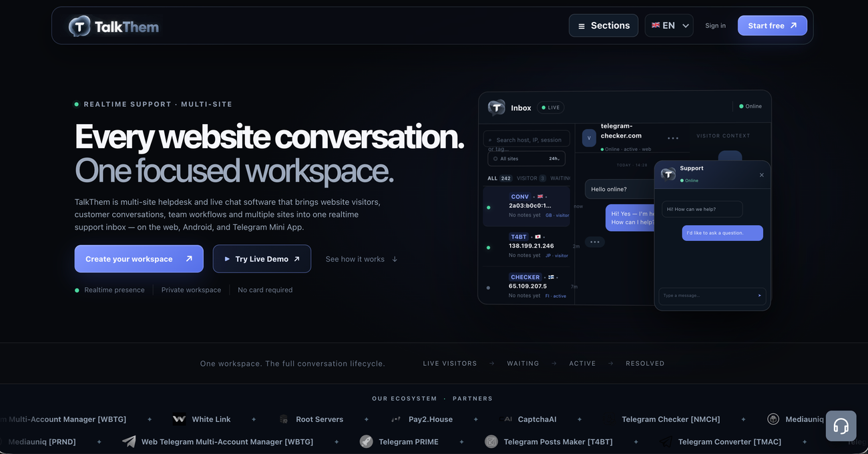
Task: Click the Online status indicator in Inbox header
Action: (x=750, y=106)
